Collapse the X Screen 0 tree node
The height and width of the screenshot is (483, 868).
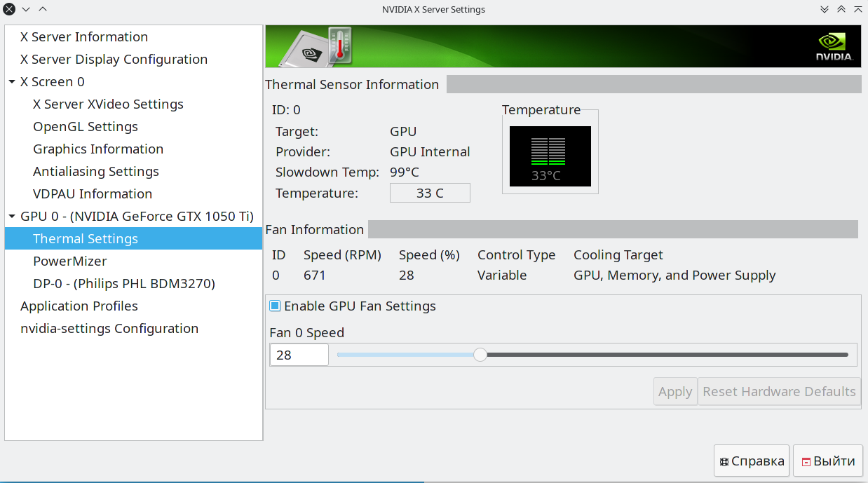tap(12, 82)
